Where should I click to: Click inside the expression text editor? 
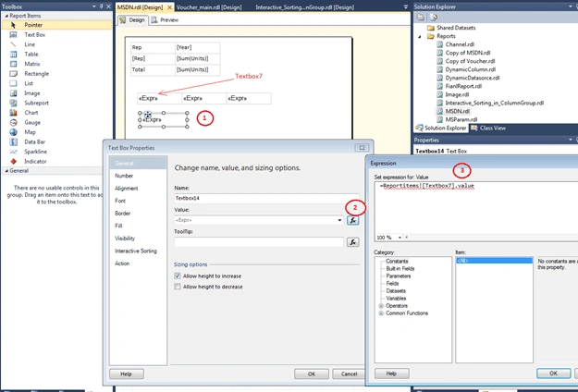(x=476, y=207)
